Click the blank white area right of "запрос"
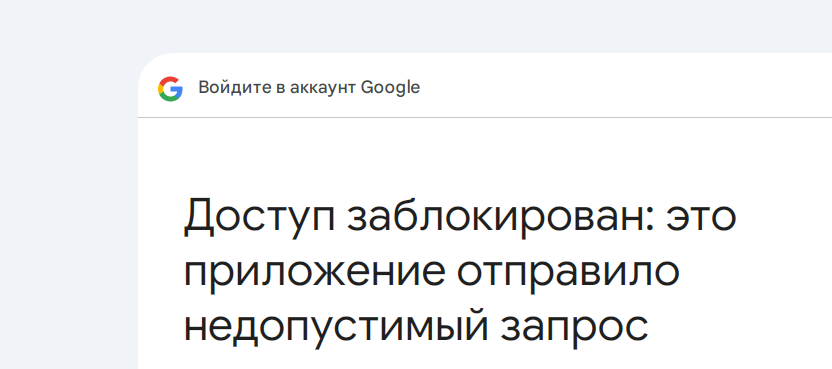 click(738, 329)
